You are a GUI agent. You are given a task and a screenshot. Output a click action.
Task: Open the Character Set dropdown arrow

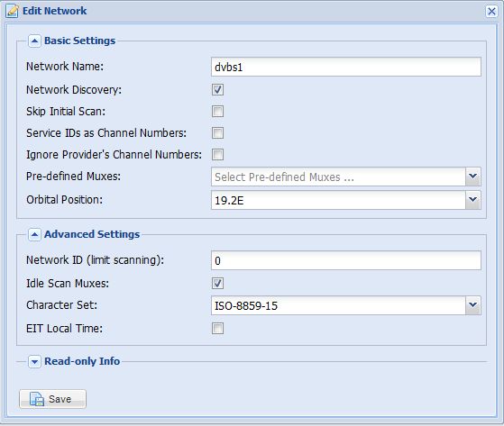point(472,305)
